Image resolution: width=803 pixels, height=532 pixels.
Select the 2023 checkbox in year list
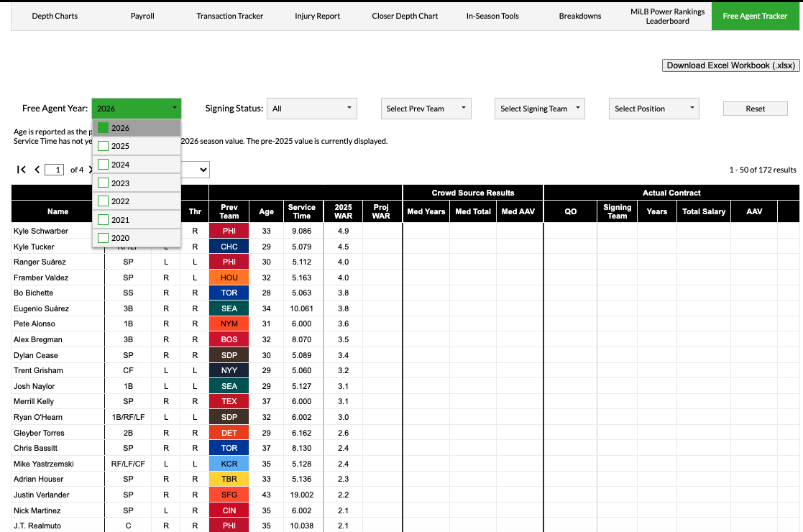(x=103, y=183)
